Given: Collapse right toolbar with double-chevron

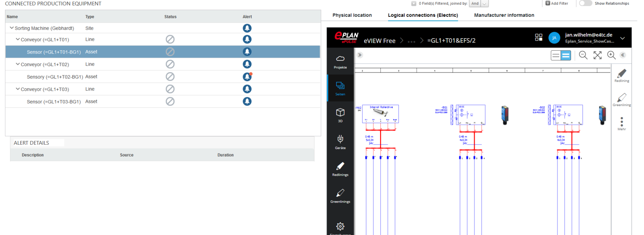Looking at the screenshot, I should 623,55.
